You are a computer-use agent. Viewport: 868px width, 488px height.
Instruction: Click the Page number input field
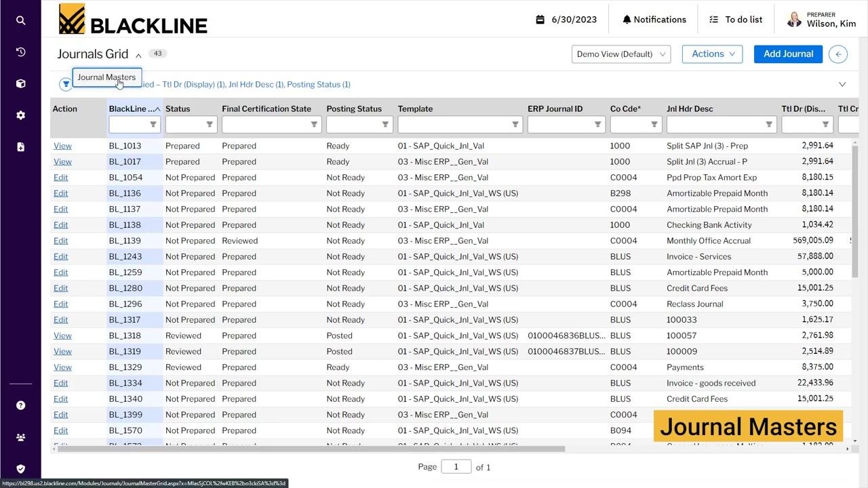click(x=456, y=466)
